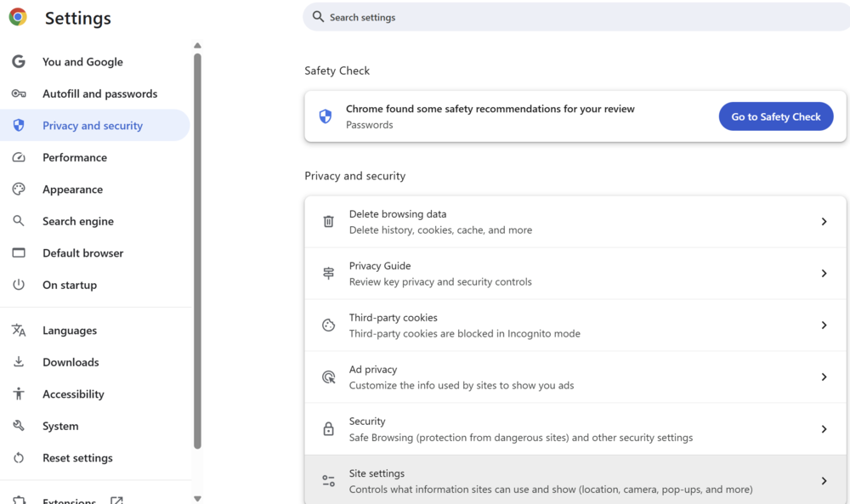Click the 'Chrome found some safety recommendations' text
850x504 pixels.
point(490,109)
